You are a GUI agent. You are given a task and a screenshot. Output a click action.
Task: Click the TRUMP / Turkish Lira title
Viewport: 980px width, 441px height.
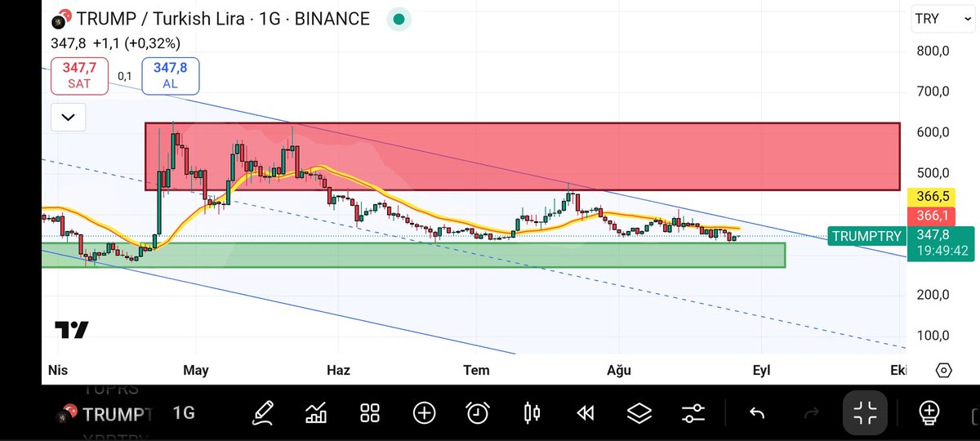point(223,18)
